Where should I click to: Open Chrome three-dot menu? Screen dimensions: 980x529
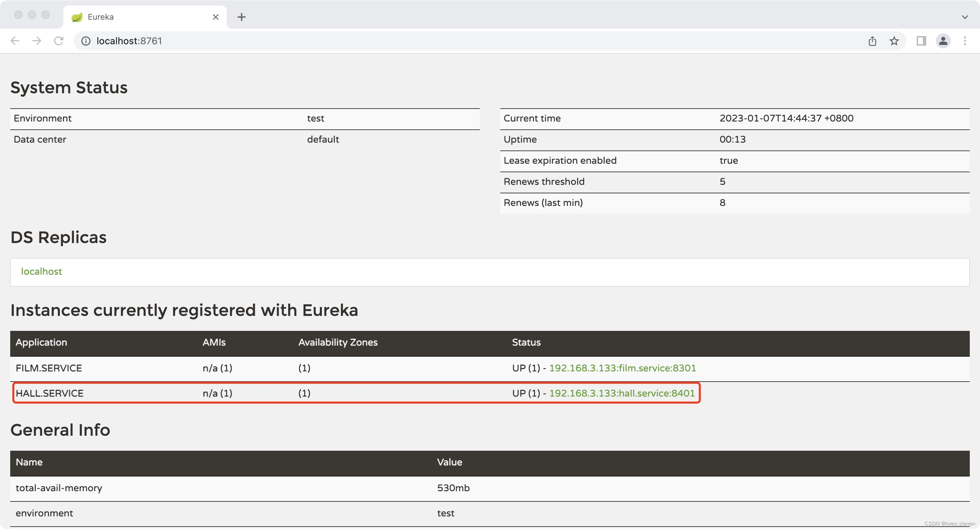pos(965,41)
